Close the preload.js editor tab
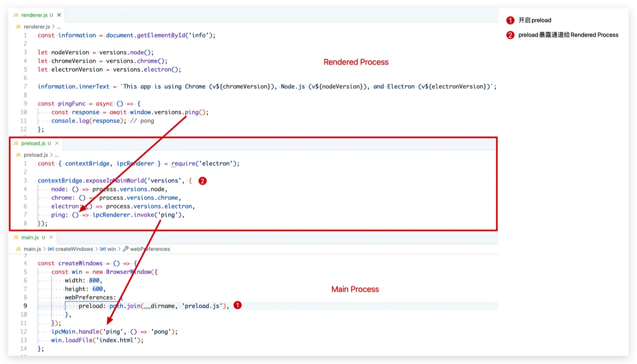Image resolution: width=637 pixels, height=364 pixels. point(56,144)
